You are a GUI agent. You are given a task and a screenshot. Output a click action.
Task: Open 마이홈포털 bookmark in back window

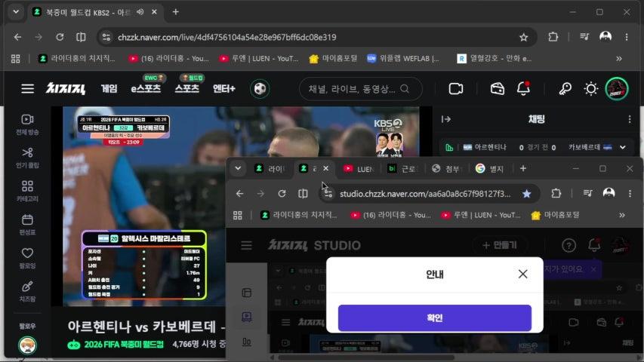tap(333, 59)
